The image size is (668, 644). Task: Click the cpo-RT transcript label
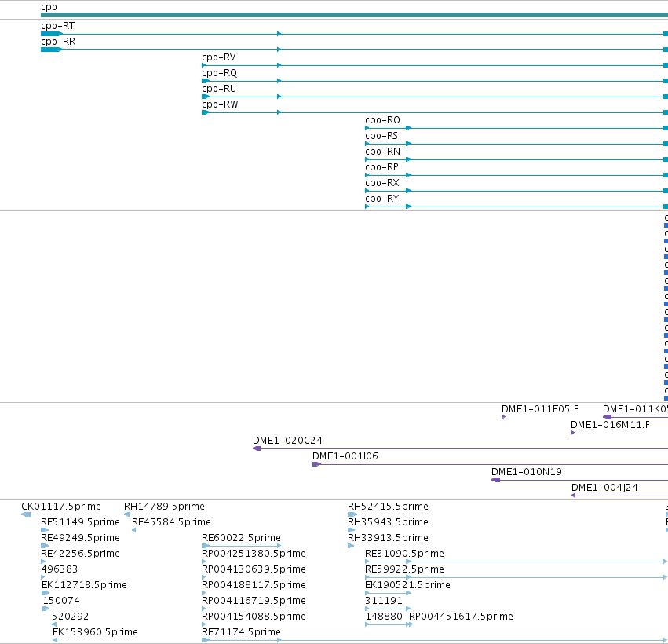[57, 26]
